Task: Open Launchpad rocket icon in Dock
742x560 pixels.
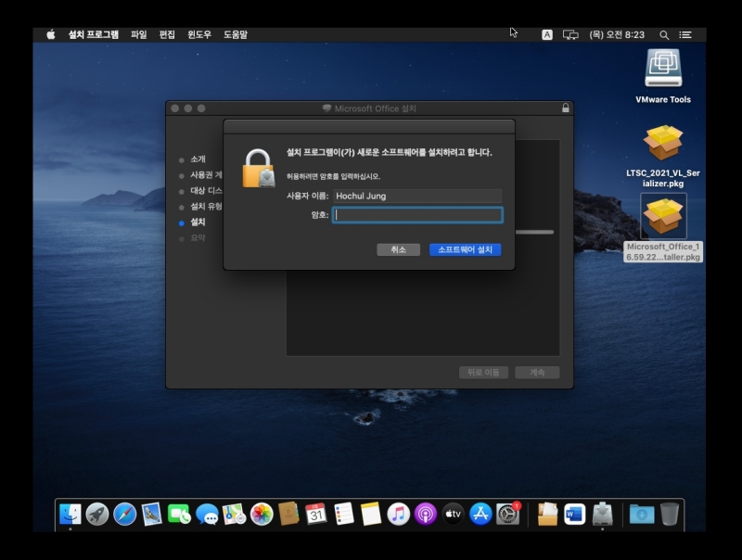Action: [97, 515]
